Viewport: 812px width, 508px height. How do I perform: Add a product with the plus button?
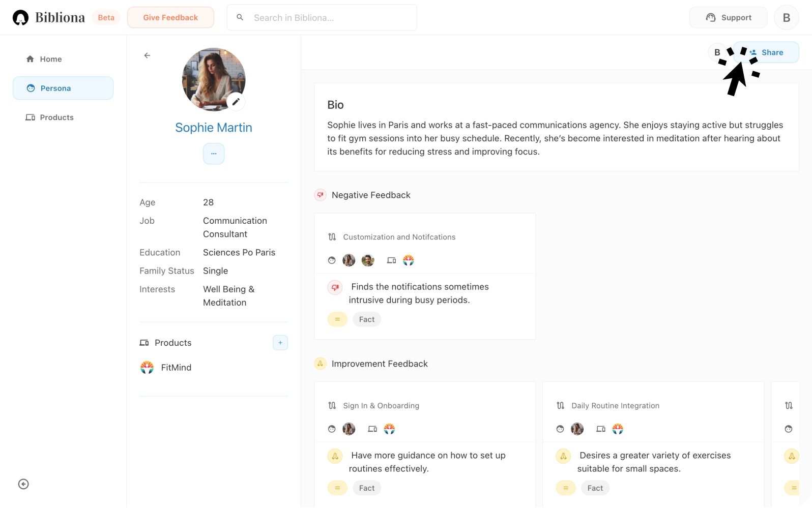[280, 343]
